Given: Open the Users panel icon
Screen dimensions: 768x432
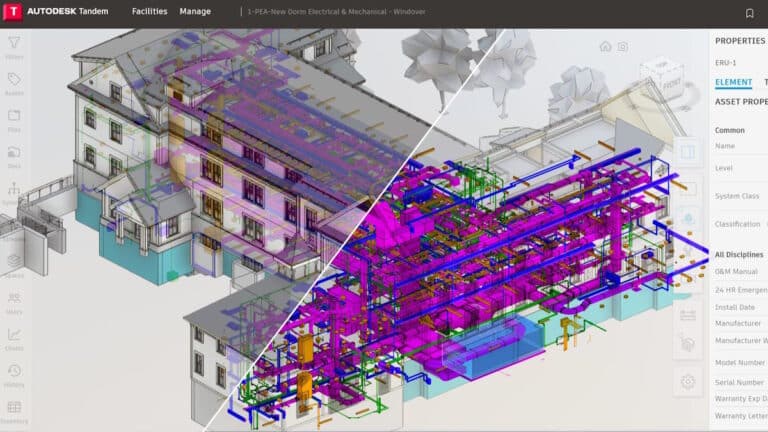Looking at the screenshot, I should 14,298.
